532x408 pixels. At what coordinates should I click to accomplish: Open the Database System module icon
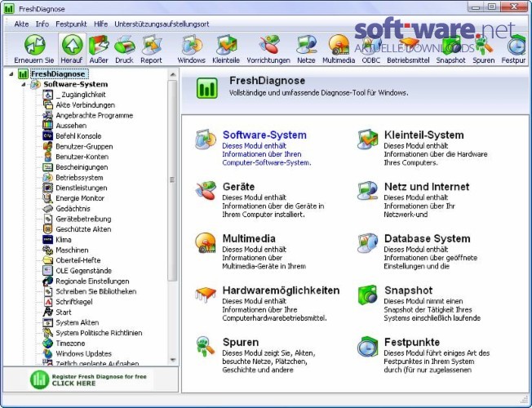pyautogui.click(x=367, y=242)
